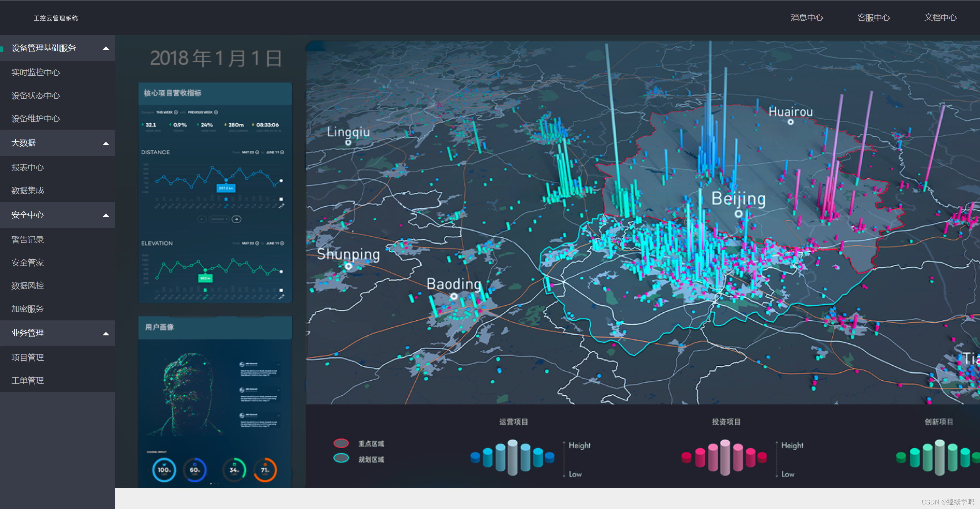This screenshot has width=980, height=509.
Task: Collapse the 安全中心 sidebar group
Action: click(106, 216)
